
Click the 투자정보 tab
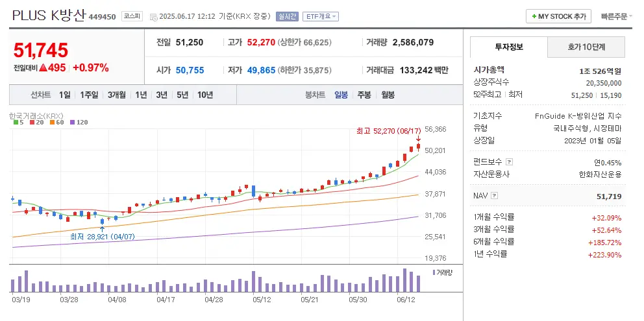click(x=508, y=47)
